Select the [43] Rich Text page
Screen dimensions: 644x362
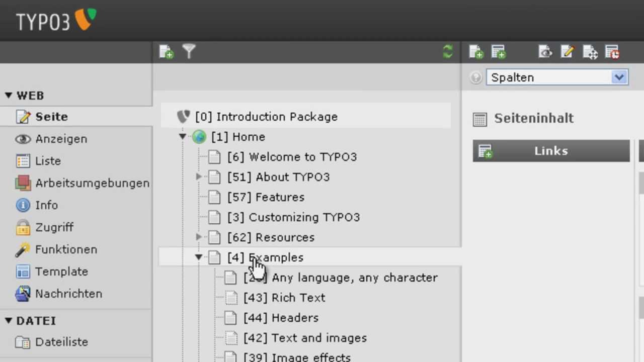point(284,298)
